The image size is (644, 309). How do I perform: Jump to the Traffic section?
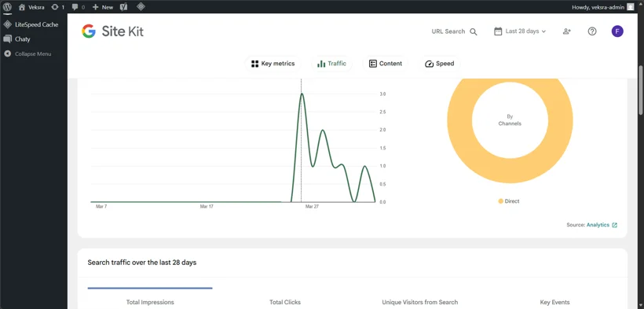(331, 64)
